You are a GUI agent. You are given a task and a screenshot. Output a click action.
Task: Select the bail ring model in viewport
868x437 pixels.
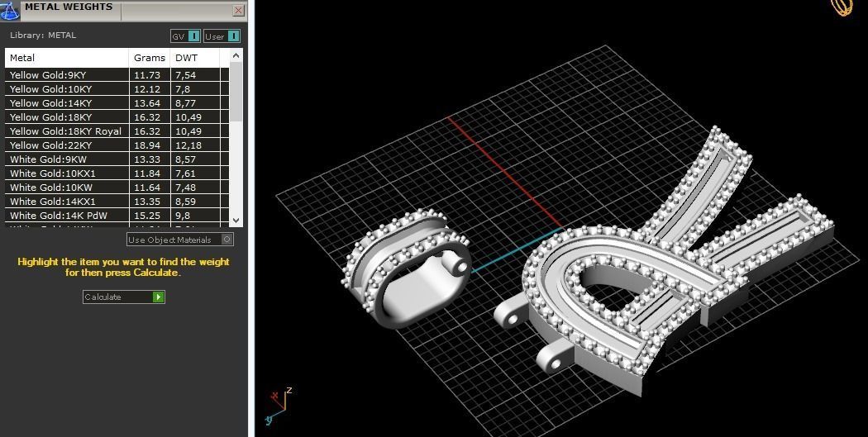(x=407, y=268)
